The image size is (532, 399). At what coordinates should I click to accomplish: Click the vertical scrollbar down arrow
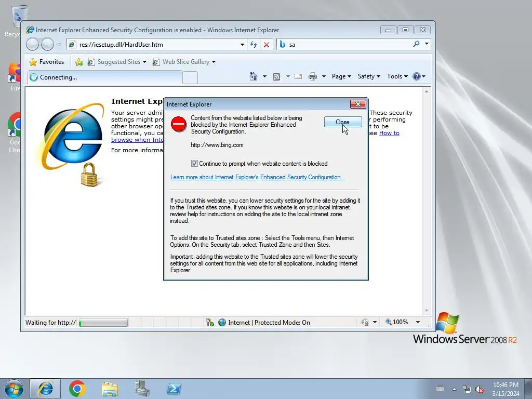[x=427, y=311]
